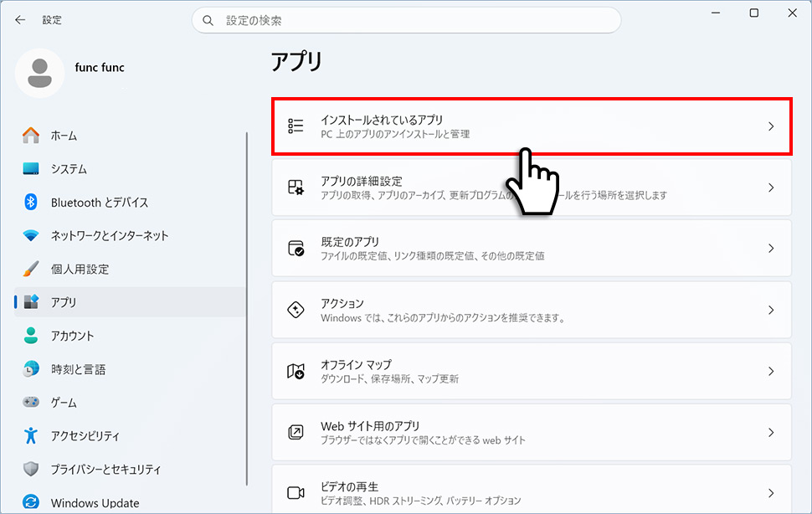Open 個人用設定 in the sidebar
812x514 pixels.
coord(130,269)
